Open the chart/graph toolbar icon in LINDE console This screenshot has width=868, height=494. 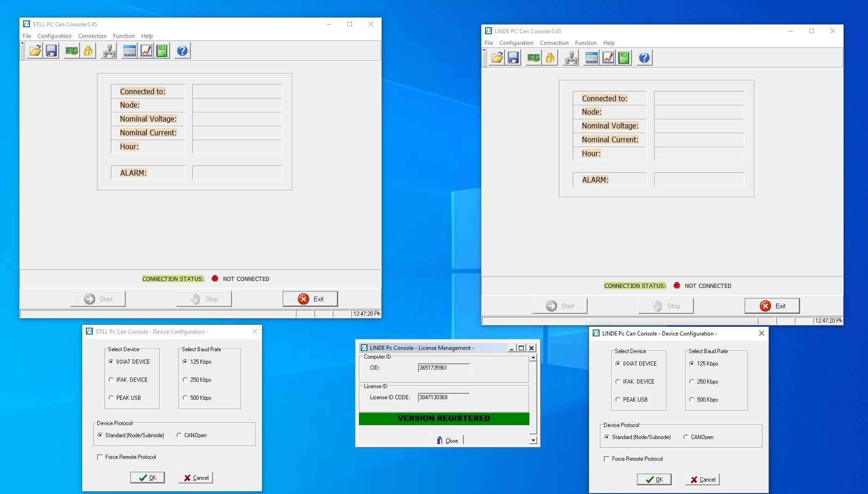click(x=607, y=57)
